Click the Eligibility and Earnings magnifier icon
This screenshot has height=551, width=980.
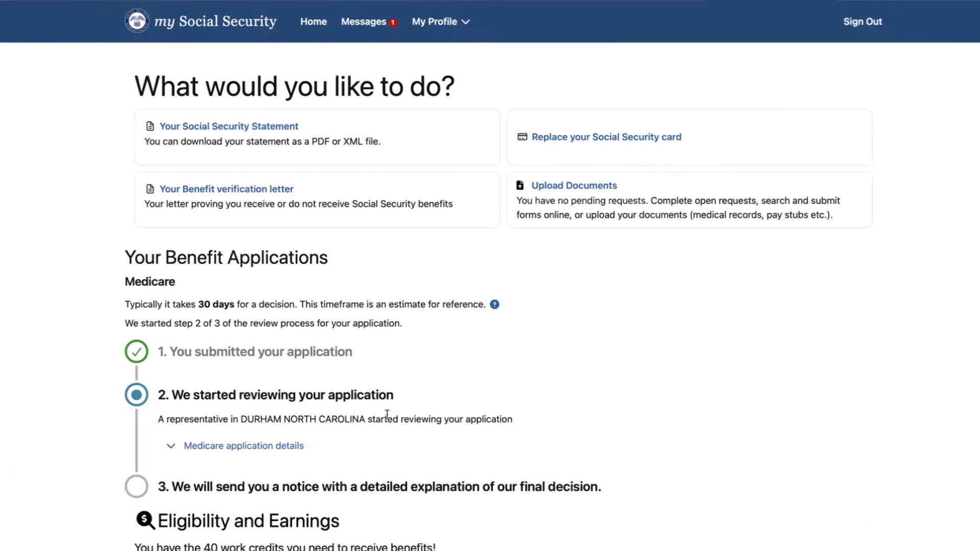(x=146, y=520)
